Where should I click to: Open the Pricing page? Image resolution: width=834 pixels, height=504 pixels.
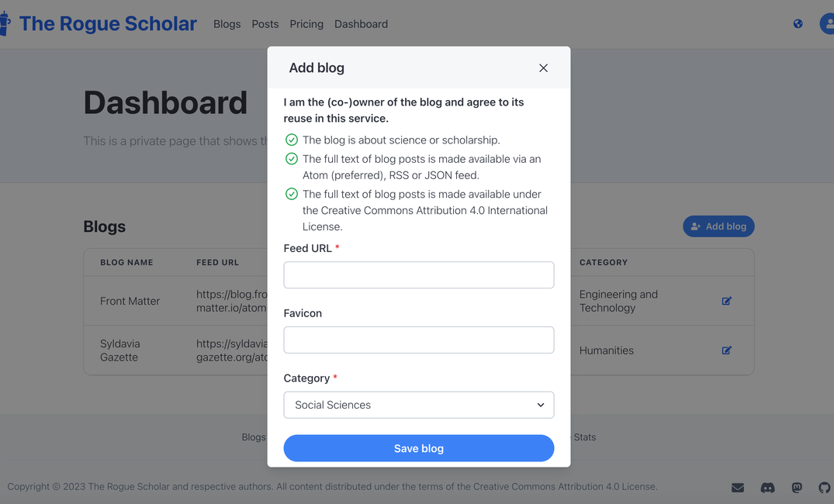tap(306, 24)
